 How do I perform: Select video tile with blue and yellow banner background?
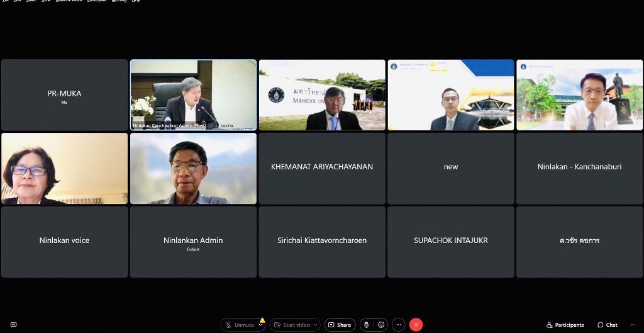pyautogui.click(x=451, y=95)
